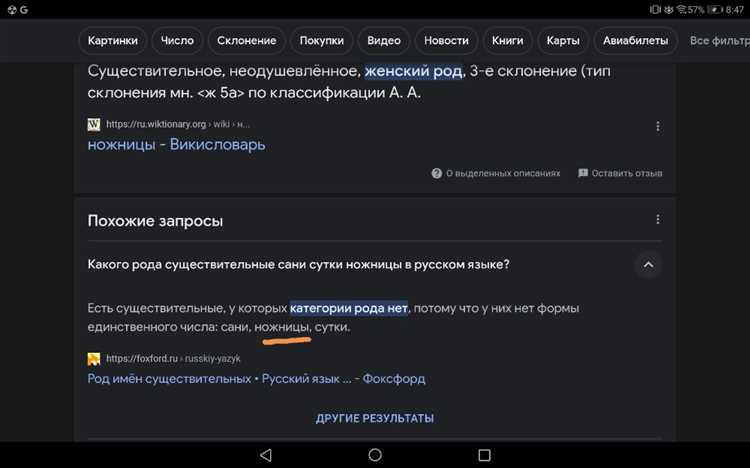The height and width of the screenshot is (468, 750).
Task: Click highlighted text категории рода нет
Action: pyautogui.click(x=349, y=308)
